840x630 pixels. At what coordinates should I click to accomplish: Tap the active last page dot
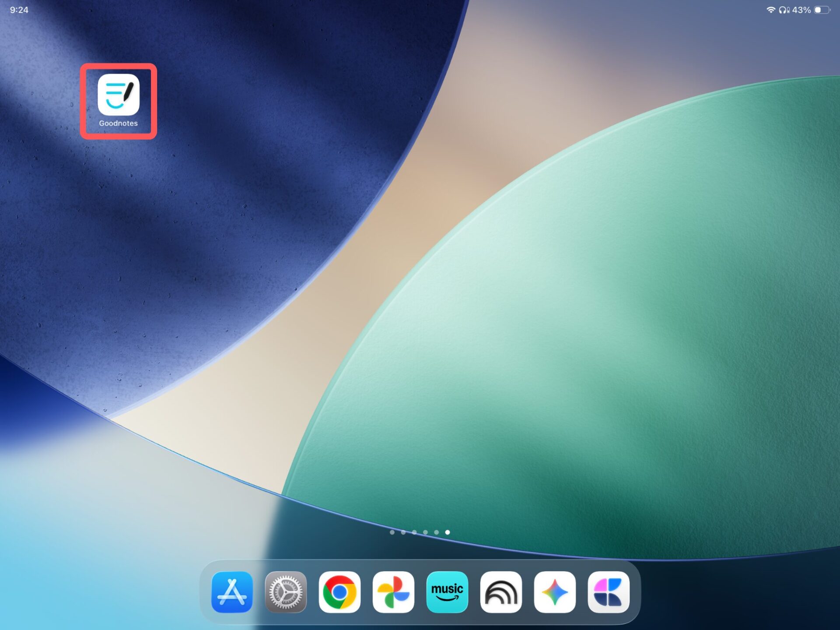tap(448, 532)
